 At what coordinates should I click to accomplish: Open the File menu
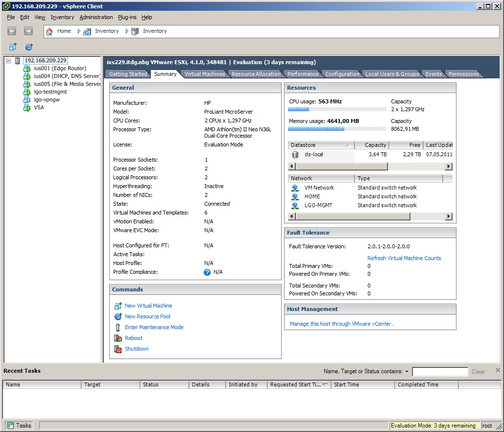11,17
